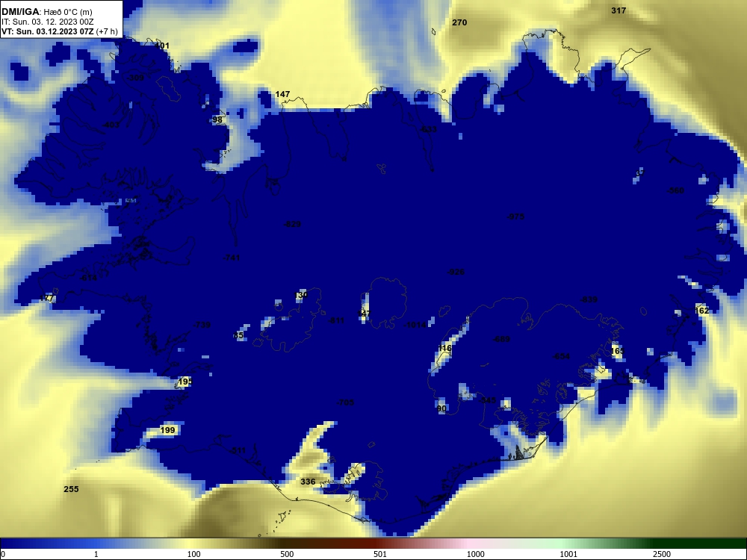Click the map value '-614'

(x=87, y=278)
